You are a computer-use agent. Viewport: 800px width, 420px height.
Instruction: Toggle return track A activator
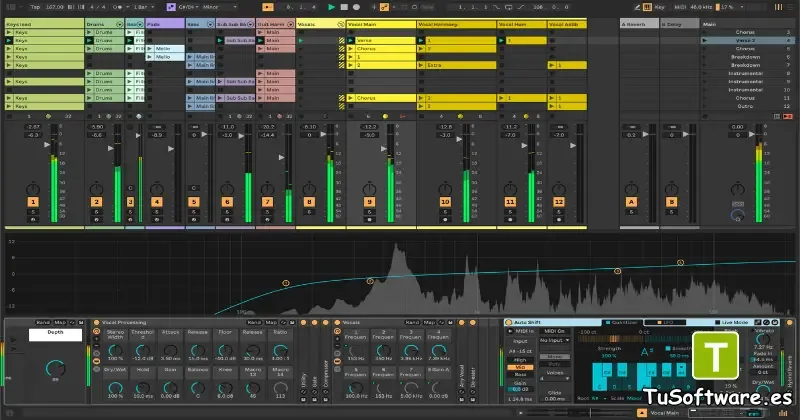point(631,202)
